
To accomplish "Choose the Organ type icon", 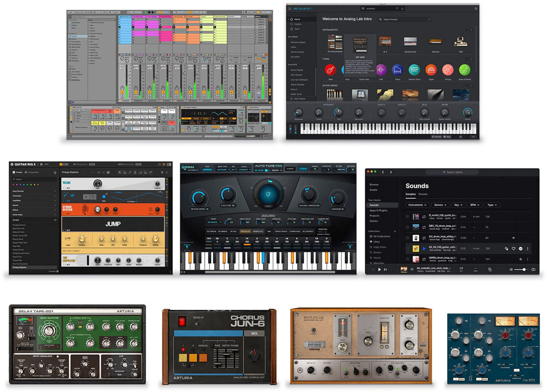I will [431, 70].
